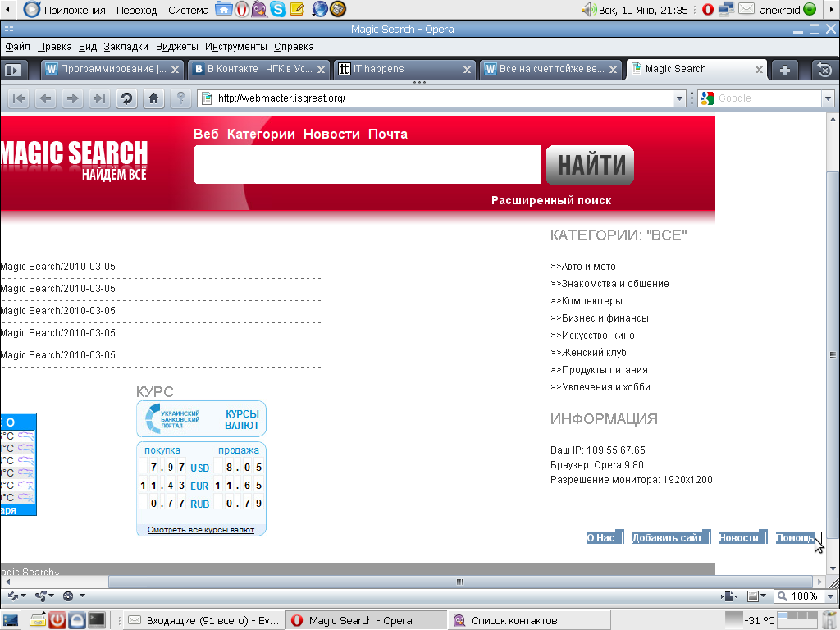Go forward with the Forward arrow
The height and width of the screenshot is (630, 840).
click(72, 98)
